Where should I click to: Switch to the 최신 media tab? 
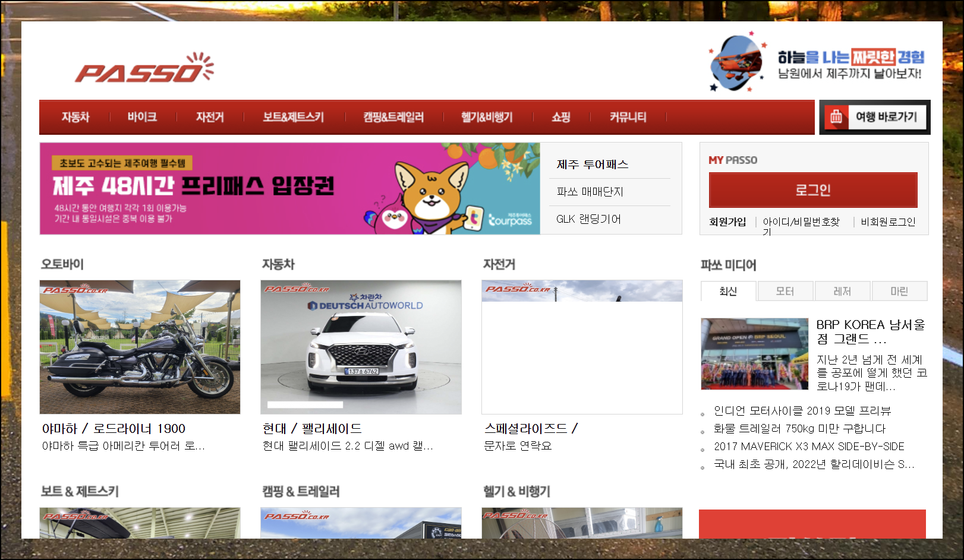coord(728,291)
